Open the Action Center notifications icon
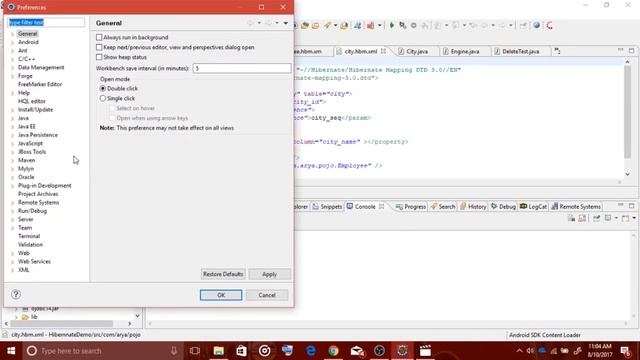The image size is (640, 360). click(625, 351)
